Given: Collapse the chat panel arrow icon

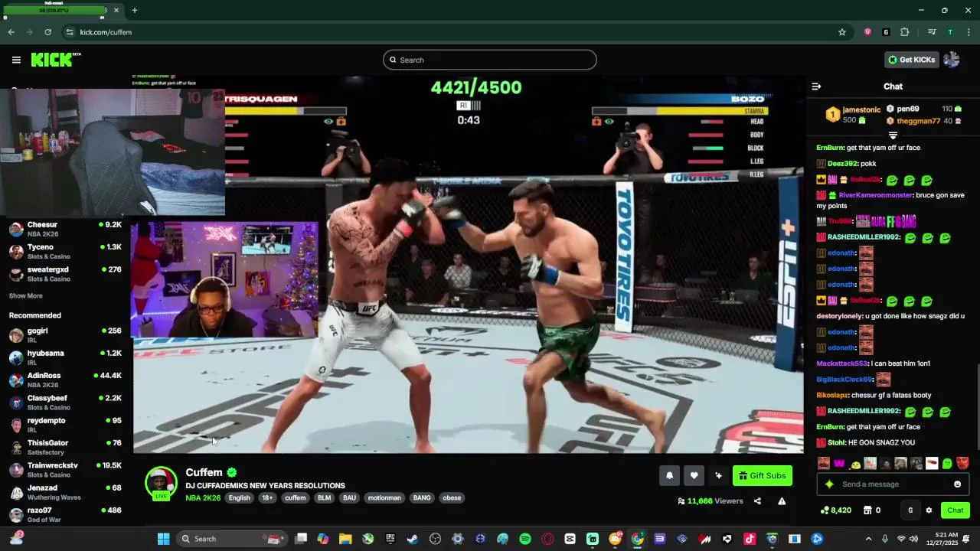Looking at the screenshot, I should coord(816,86).
